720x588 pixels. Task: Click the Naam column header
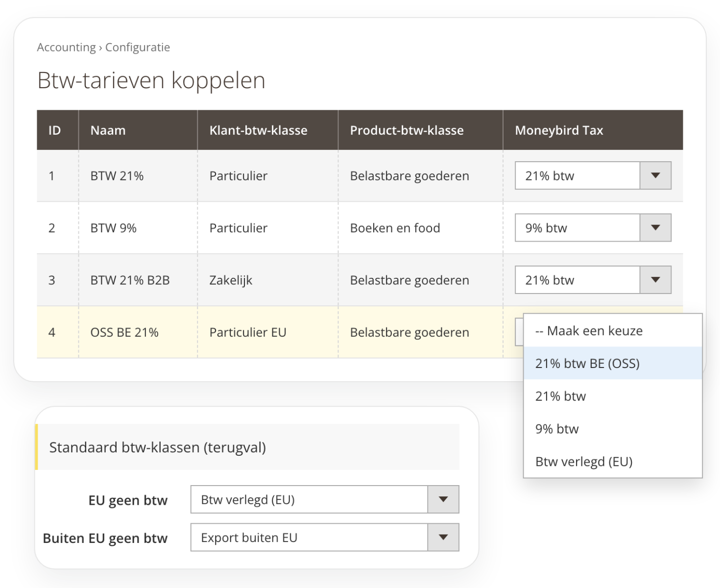(x=138, y=130)
